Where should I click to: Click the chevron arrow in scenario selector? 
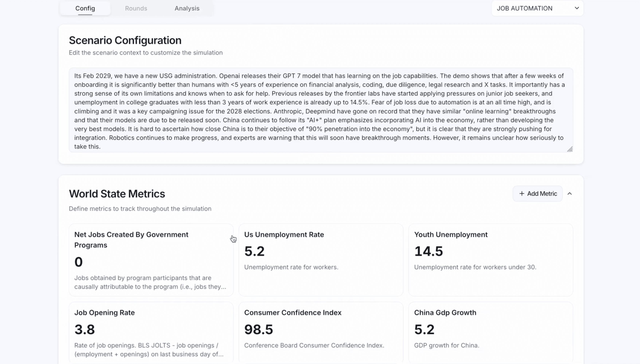[577, 8]
